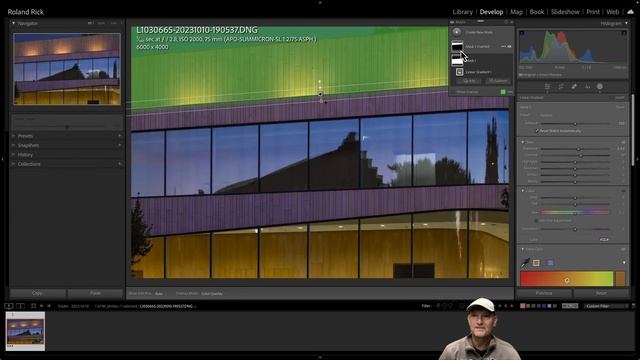This screenshot has height=360, width=640.
Task: Select the Edit sliders tool icon
Action: (x=547, y=87)
